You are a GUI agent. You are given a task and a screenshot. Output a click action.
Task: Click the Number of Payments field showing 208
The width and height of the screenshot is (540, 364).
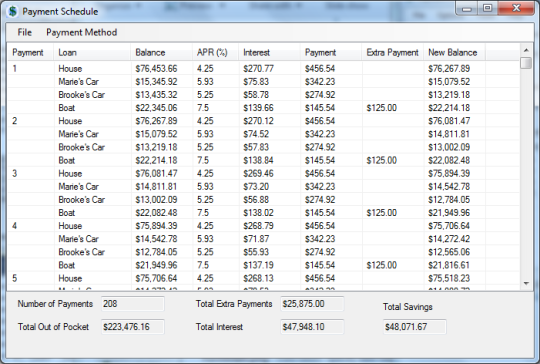(133, 304)
